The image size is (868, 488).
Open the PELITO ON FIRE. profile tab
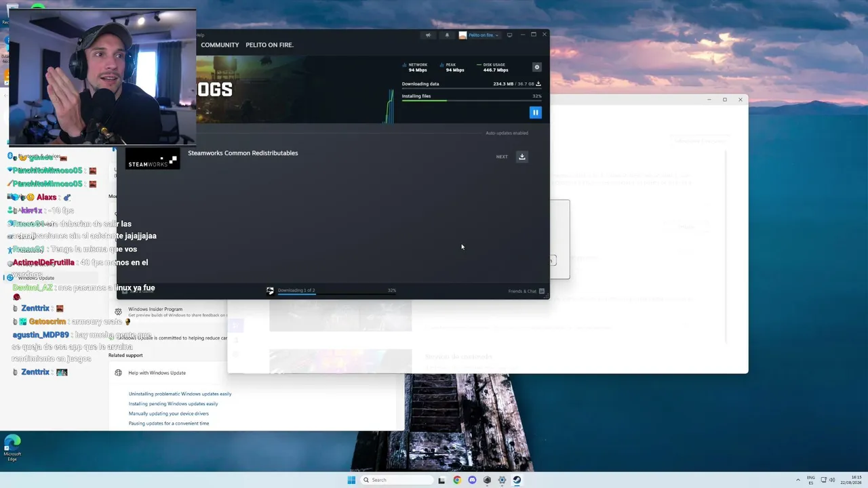point(269,45)
